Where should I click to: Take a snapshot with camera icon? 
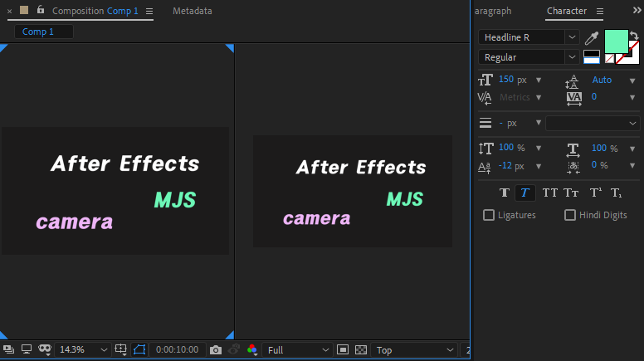coord(215,350)
